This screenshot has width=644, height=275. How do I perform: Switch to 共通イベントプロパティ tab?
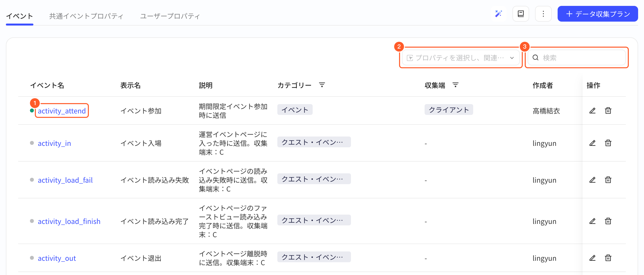pyautogui.click(x=86, y=16)
